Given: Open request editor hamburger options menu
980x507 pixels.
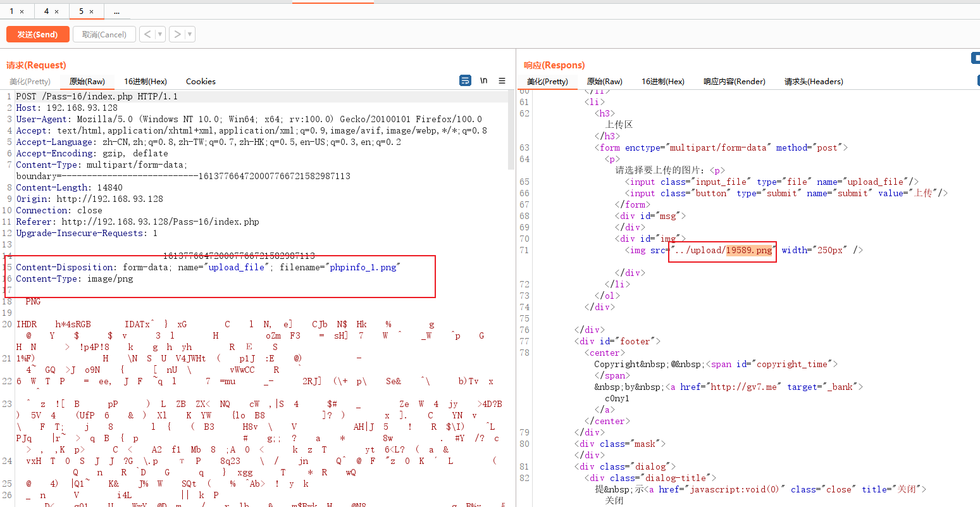Looking at the screenshot, I should (x=502, y=80).
